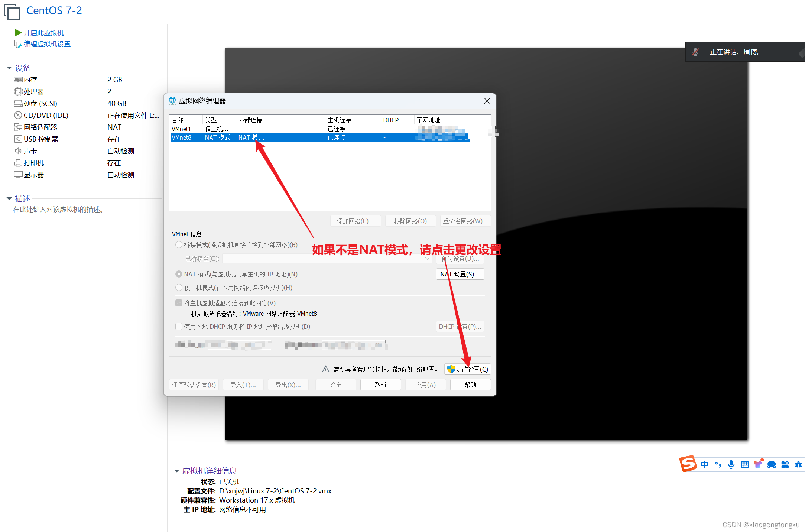Click the description text field placeholder

click(x=58, y=210)
